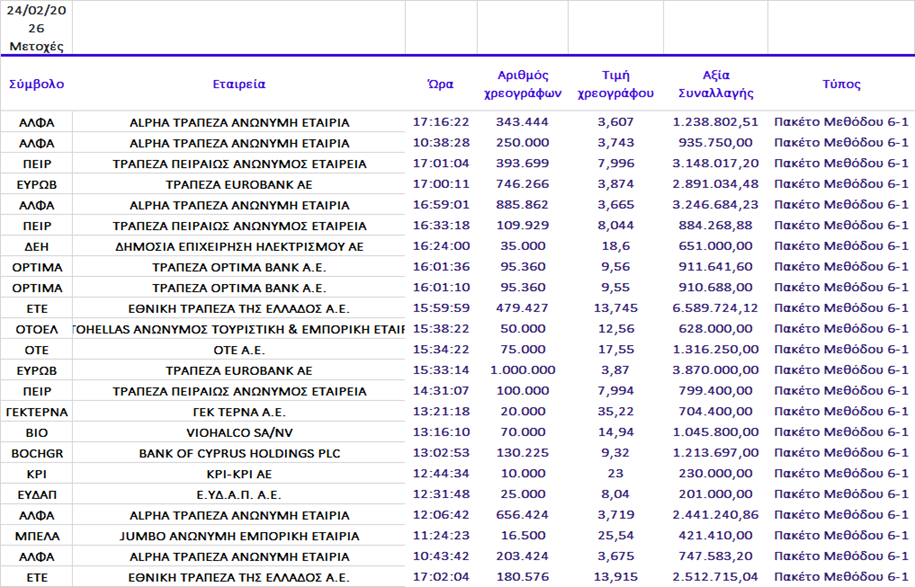Select value cell 911.641,60
915x587 pixels.
(x=715, y=267)
